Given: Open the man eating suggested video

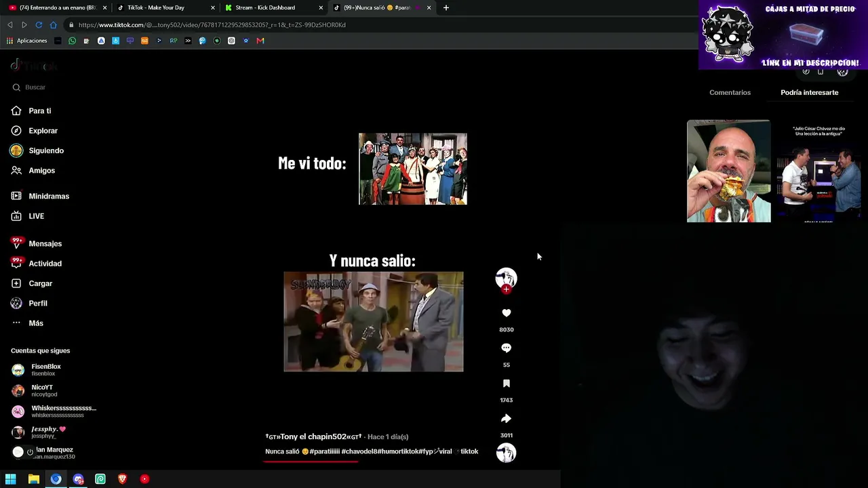Looking at the screenshot, I should click(x=728, y=171).
